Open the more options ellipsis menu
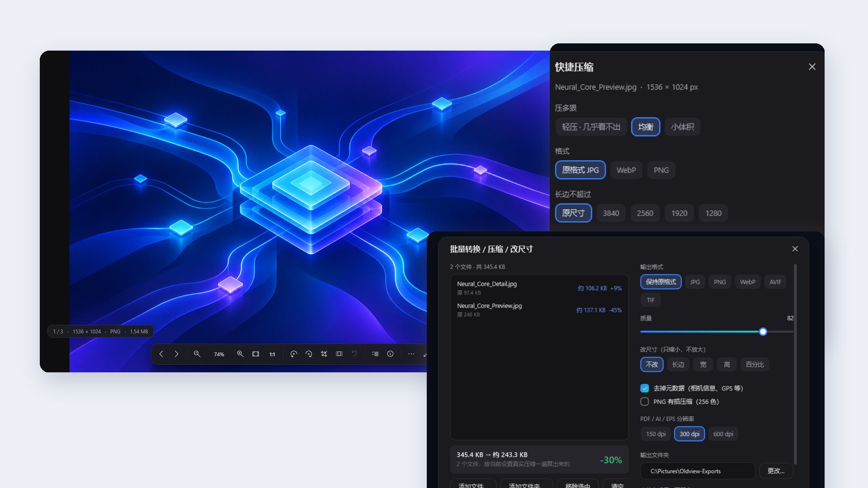This screenshot has height=488, width=868. point(411,354)
